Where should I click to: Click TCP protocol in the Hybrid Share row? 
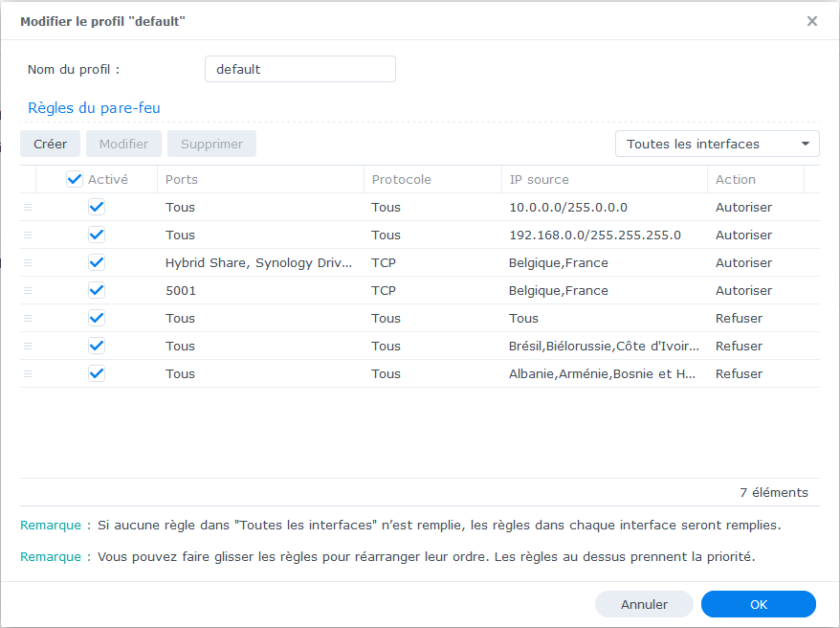click(x=384, y=263)
